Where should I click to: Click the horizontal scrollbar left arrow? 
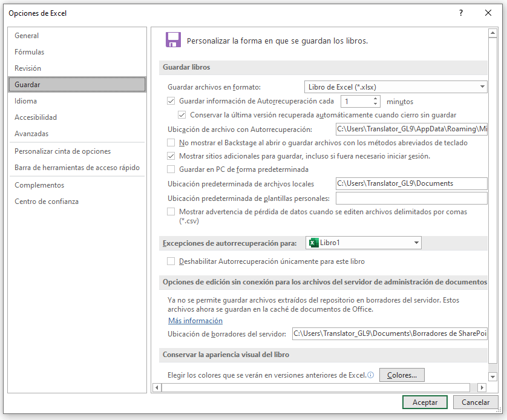(x=157, y=387)
